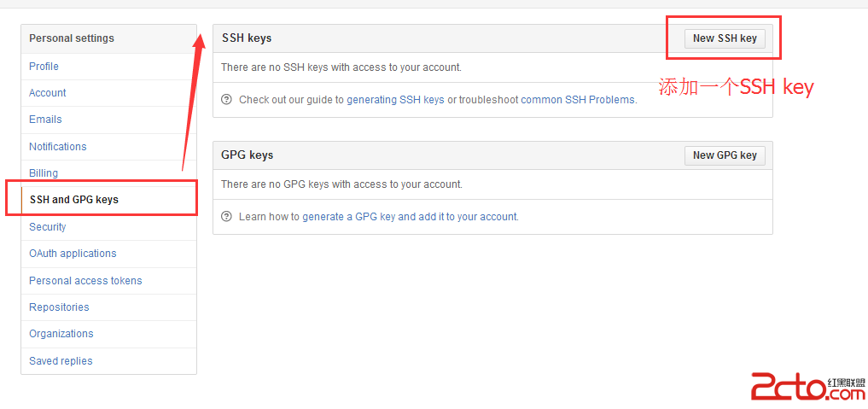The width and height of the screenshot is (868, 409).
Task: Select Billing in the sidebar
Action: pyautogui.click(x=44, y=173)
